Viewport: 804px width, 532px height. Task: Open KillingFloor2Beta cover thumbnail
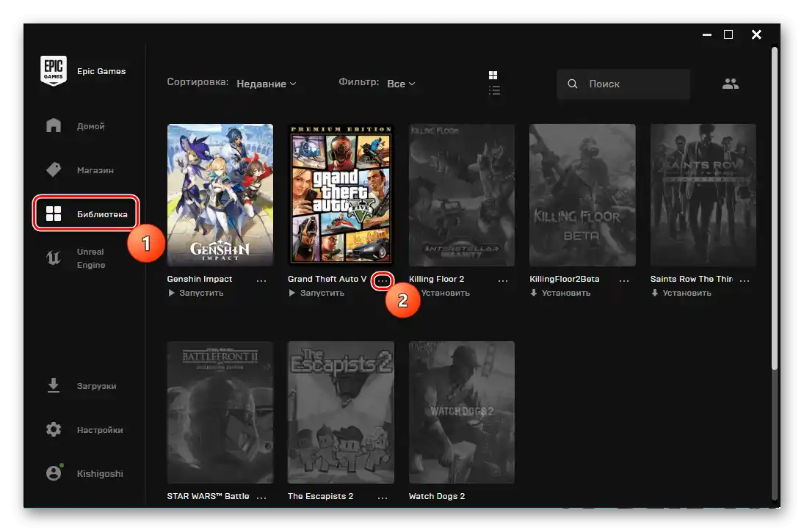[x=582, y=194]
